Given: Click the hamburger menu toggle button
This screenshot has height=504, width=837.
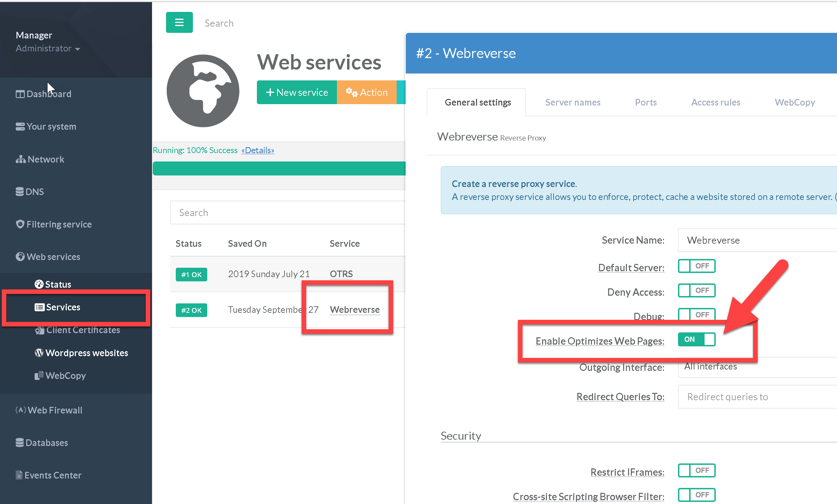Looking at the screenshot, I should click(179, 23).
